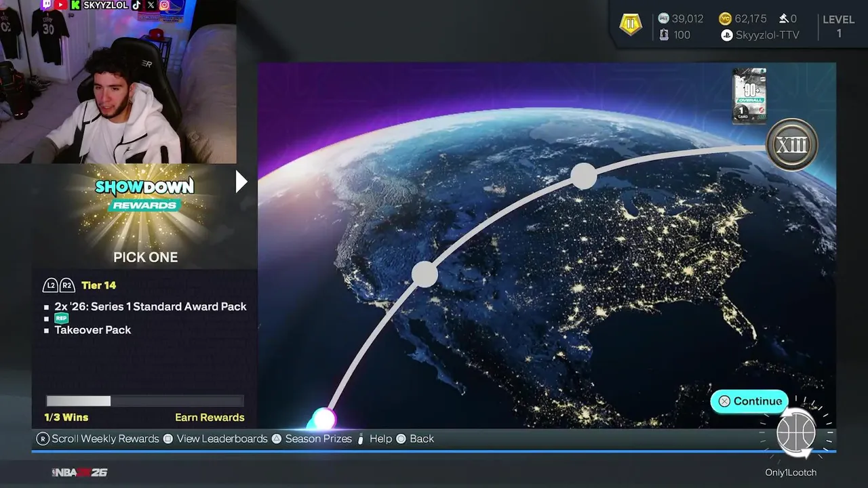Select the XIII tier medallion
The height and width of the screenshot is (488, 868).
click(791, 144)
